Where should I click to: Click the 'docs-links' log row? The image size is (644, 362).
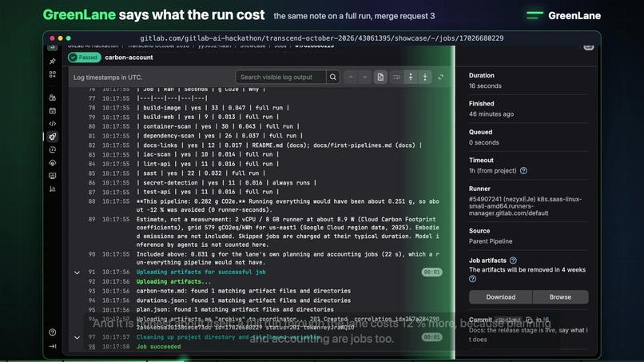click(x=280, y=145)
